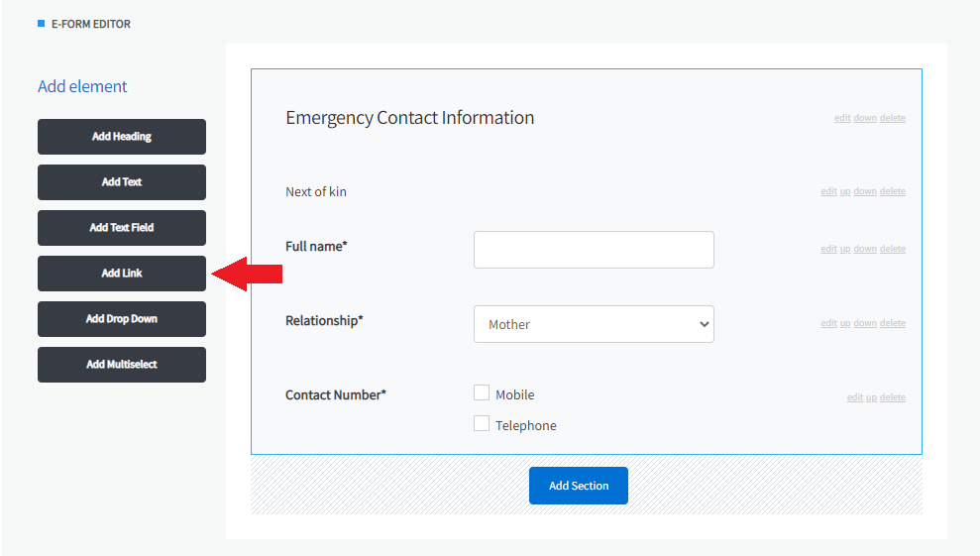Click the Add Heading button
980x556 pixels.
tap(122, 137)
